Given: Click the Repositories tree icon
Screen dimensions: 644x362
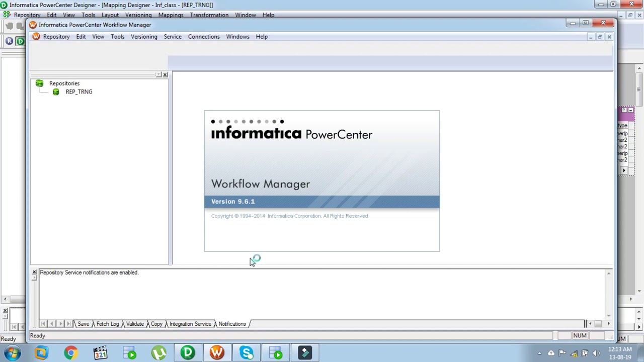Looking at the screenshot, I should click(x=39, y=83).
